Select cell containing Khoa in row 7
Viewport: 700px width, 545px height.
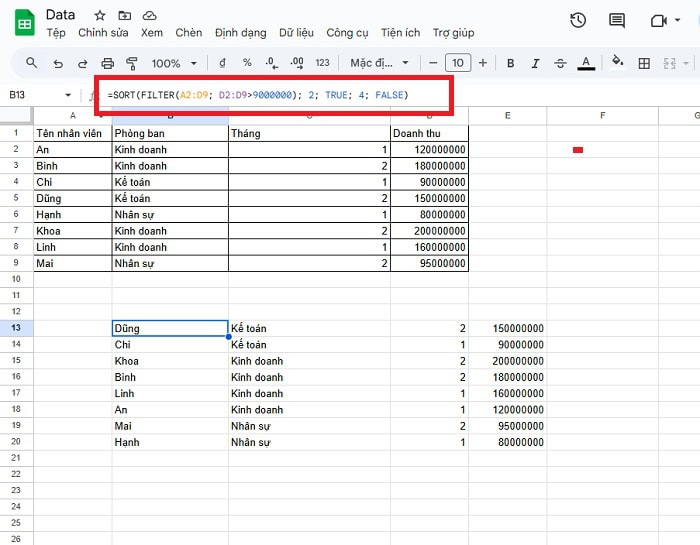72,231
